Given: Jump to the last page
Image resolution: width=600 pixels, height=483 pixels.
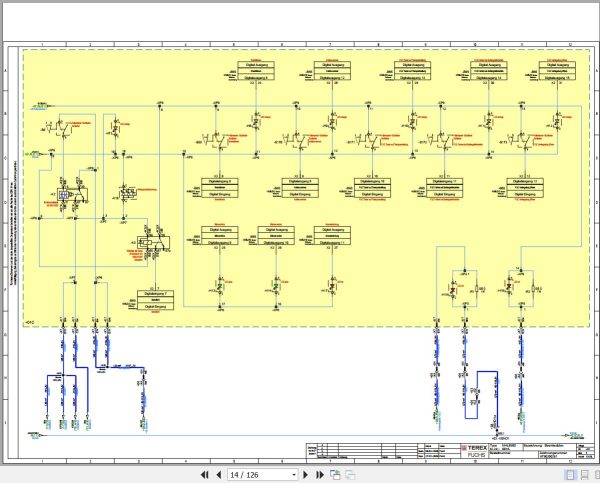Looking at the screenshot, I should tap(320, 475).
